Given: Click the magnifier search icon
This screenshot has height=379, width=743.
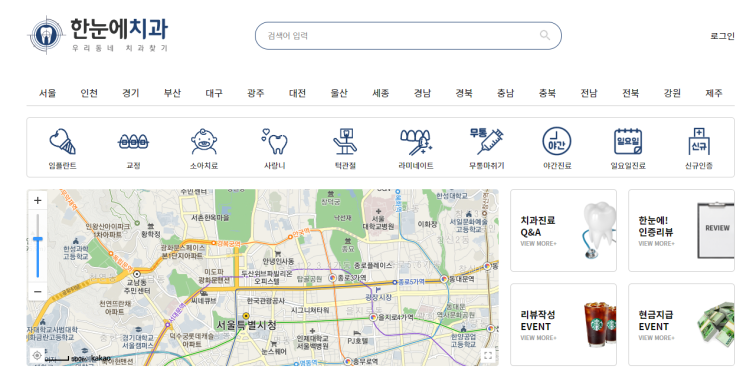Looking at the screenshot, I should (545, 36).
